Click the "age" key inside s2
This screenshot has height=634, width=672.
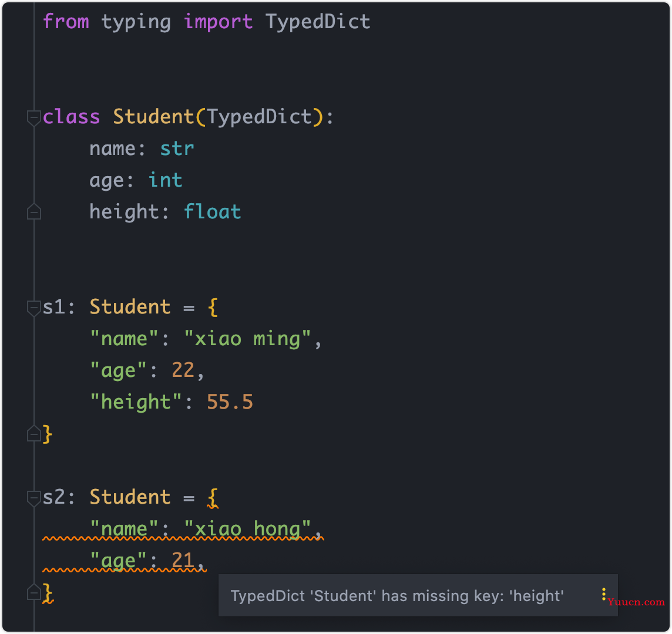coord(118,561)
